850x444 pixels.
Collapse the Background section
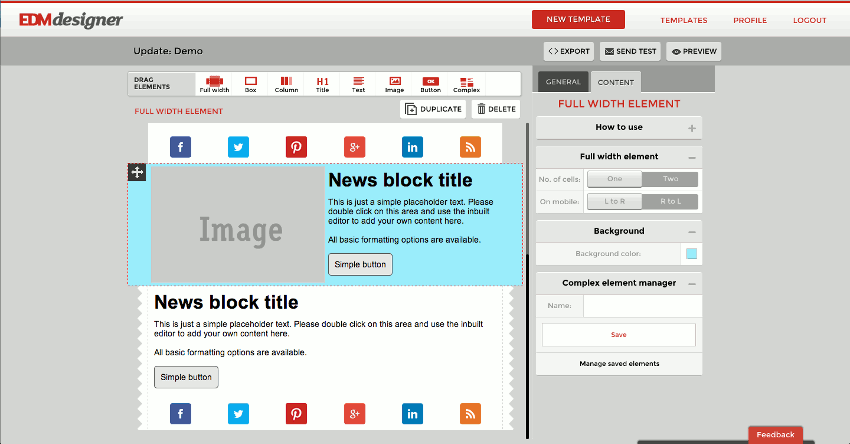coord(692,232)
